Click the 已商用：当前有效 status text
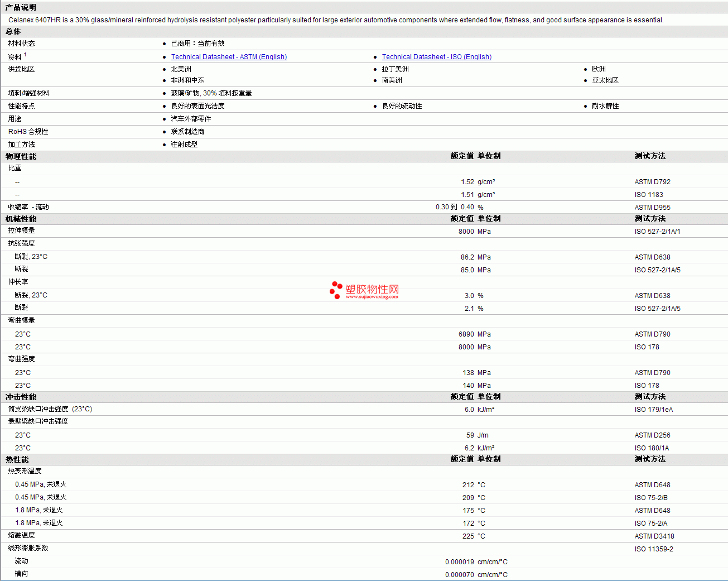The height and width of the screenshot is (581, 728). (x=197, y=44)
